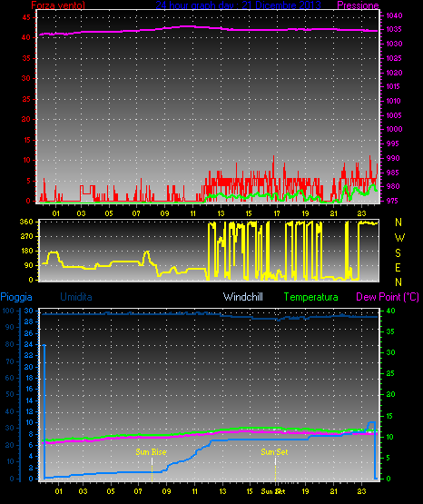Click the Temperatura legend label
423x504 pixels.
(311, 297)
